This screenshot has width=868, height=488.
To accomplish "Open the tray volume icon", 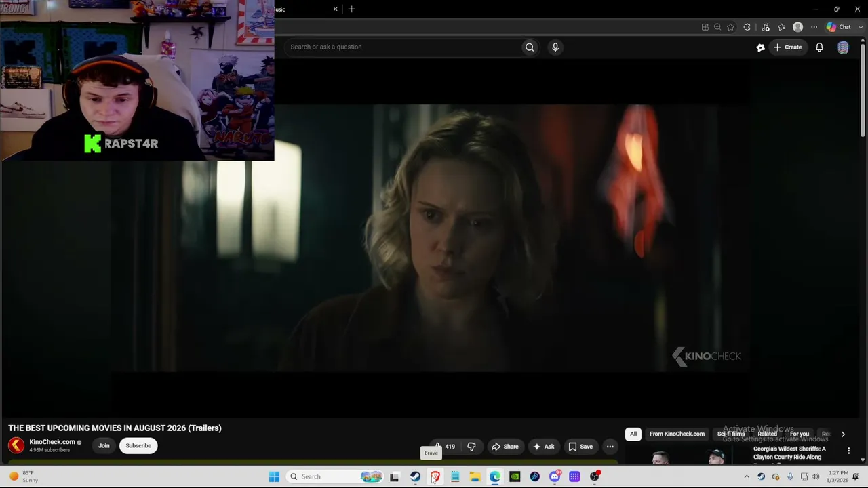I will (x=816, y=476).
